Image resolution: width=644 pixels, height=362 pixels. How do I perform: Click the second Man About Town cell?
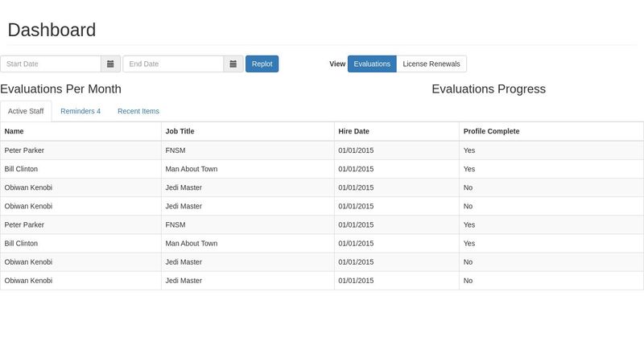(x=192, y=243)
